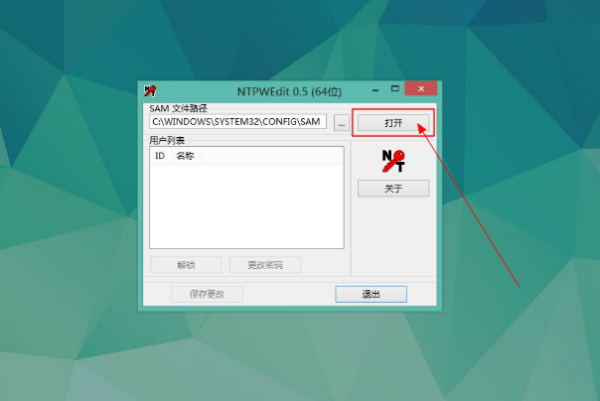Sort the user list by 名称 column header
This screenshot has width=600, height=401.
point(185,156)
